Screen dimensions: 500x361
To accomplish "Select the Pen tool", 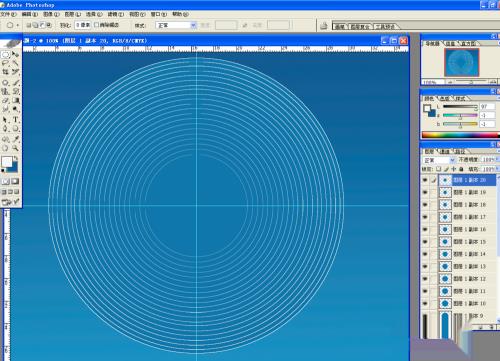I will [6, 129].
